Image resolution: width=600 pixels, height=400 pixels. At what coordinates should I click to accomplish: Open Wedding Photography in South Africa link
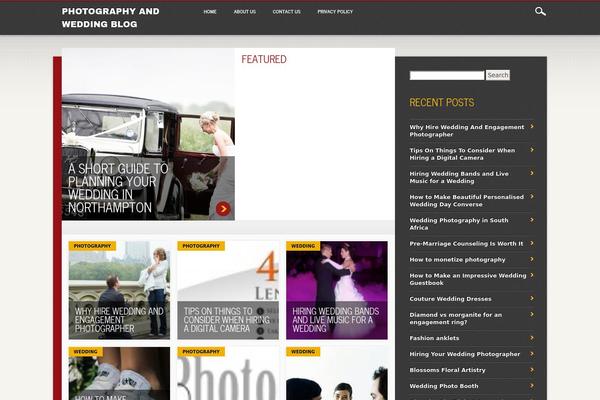tap(459, 224)
